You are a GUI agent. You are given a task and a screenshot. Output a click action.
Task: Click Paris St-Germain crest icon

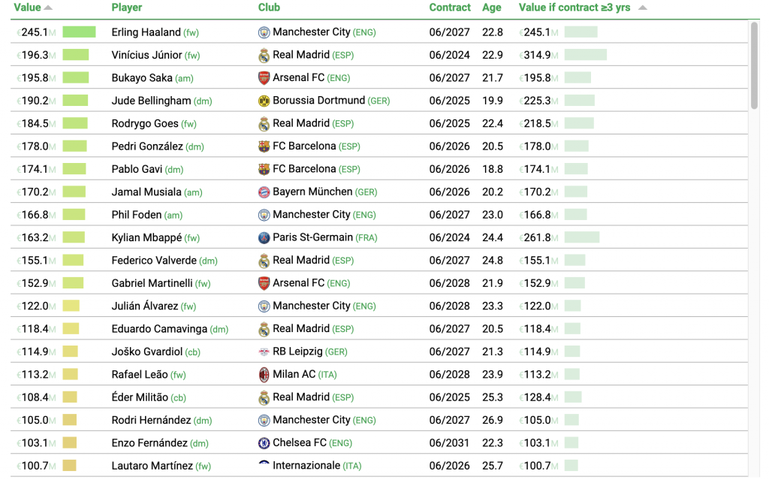pos(264,238)
